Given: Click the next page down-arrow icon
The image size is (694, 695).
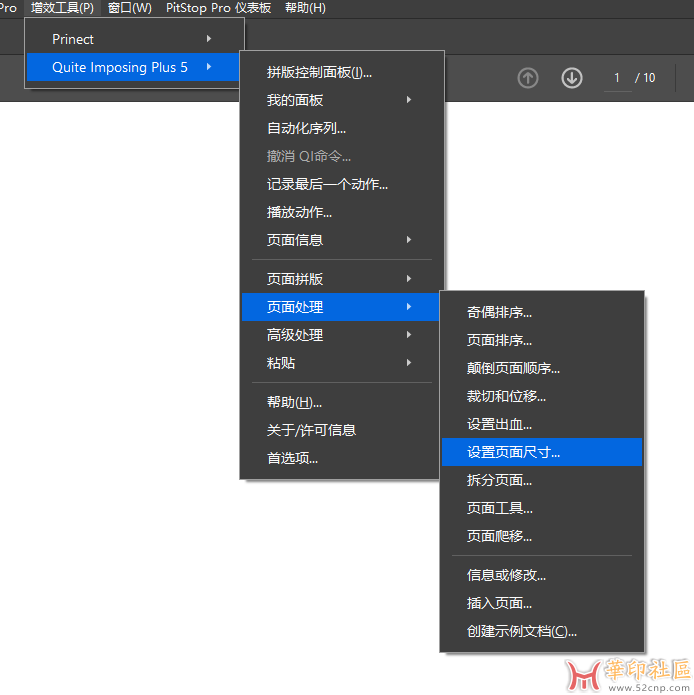Looking at the screenshot, I should coord(572,78).
